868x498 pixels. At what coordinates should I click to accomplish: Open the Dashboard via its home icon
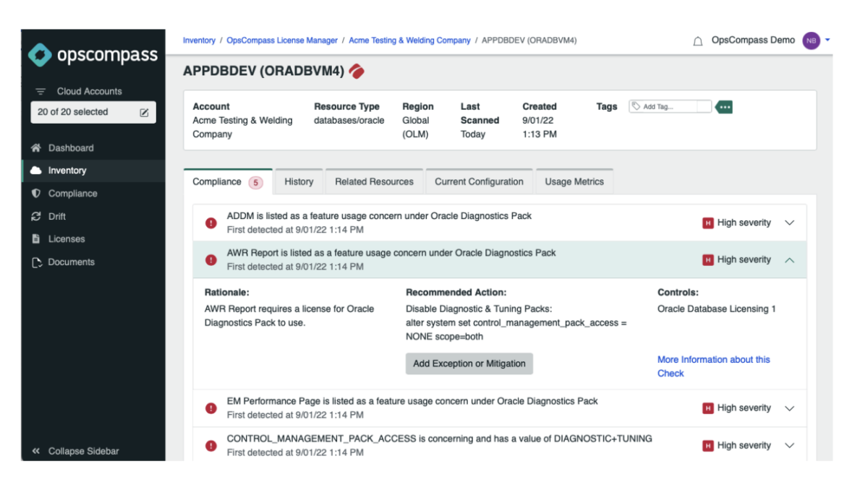(x=35, y=147)
